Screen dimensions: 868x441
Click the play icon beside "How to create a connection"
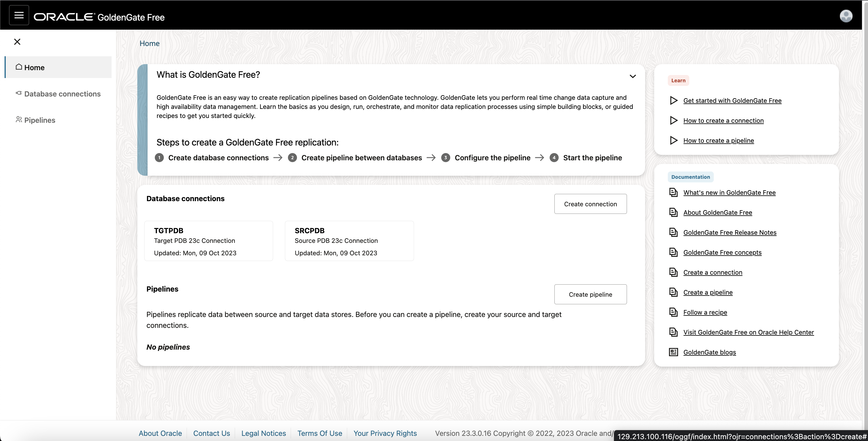pyautogui.click(x=674, y=121)
